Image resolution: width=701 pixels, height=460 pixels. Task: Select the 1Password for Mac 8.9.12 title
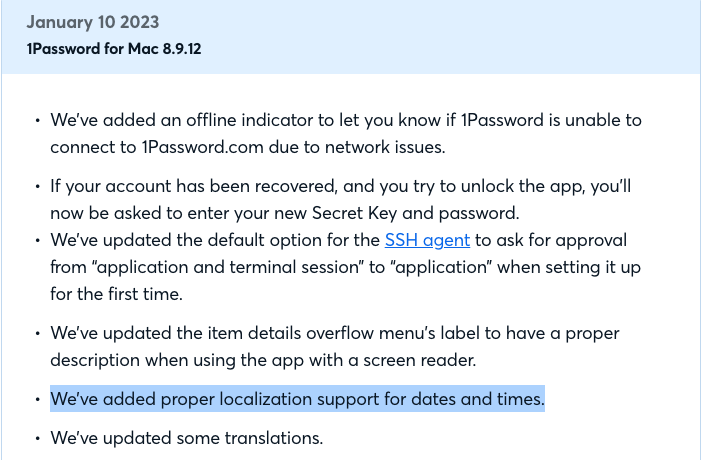(114, 48)
